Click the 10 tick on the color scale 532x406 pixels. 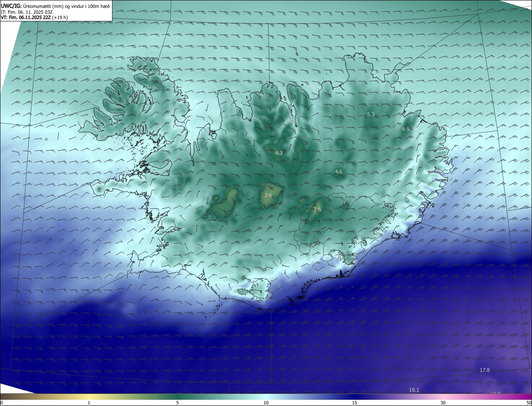point(266,403)
